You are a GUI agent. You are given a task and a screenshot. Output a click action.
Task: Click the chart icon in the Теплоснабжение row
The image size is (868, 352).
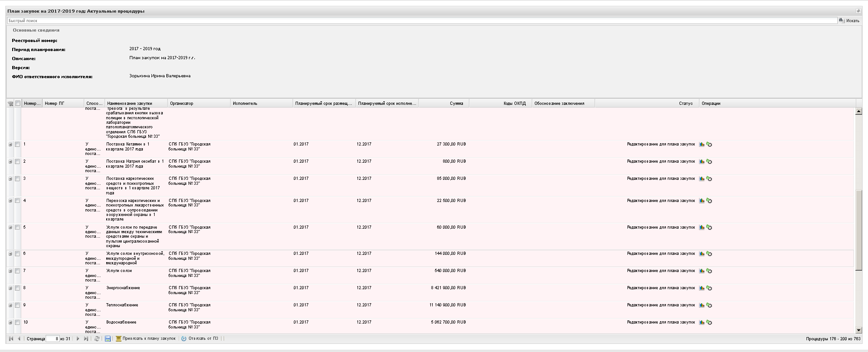coord(702,305)
